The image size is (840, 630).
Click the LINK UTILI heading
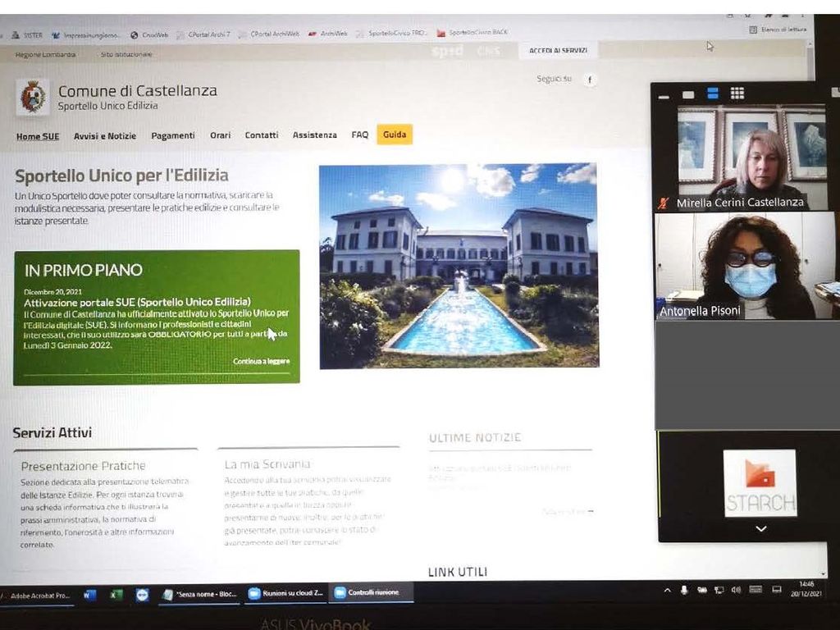point(458,572)
